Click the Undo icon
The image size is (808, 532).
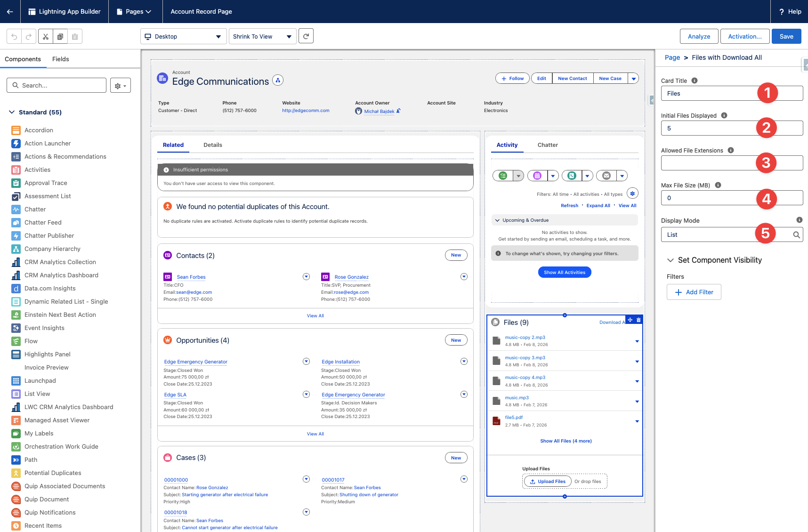pyautogui.click(x=14, y=36)
